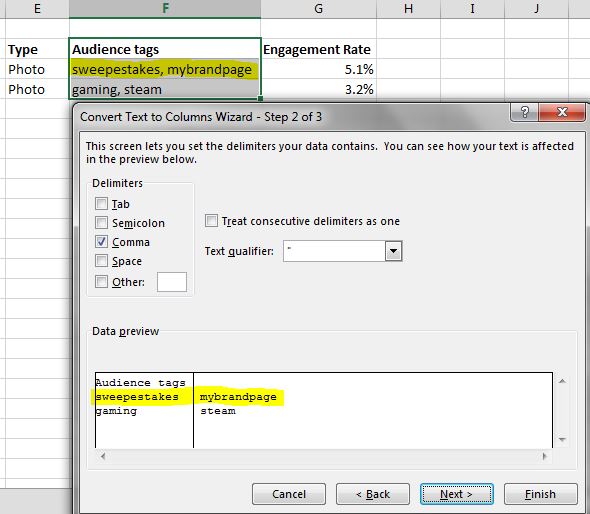Click the data preview scroll right arrow
Viewport: 590px width, 514px height.
click(x=544, y=456)
